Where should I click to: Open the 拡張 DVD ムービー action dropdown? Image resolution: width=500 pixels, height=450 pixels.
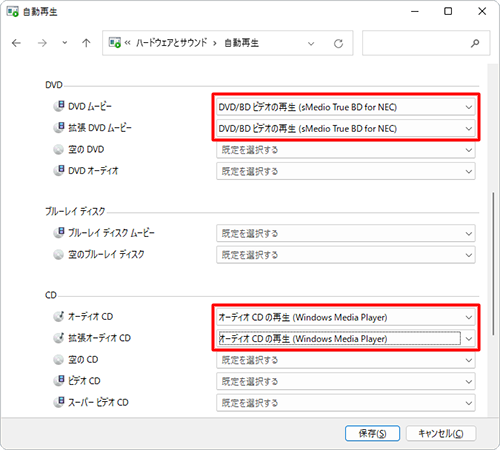click(x=346, y=128)
